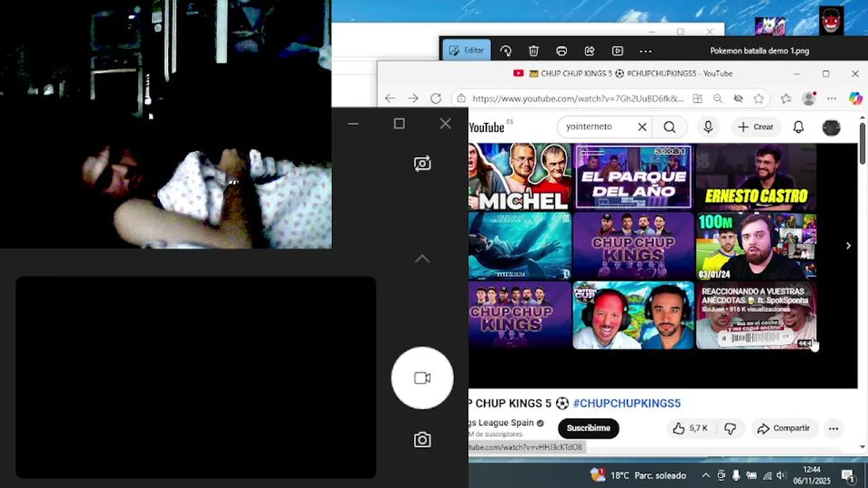
Task: Open red devil face desktop icon
Action: click(831, 21)
